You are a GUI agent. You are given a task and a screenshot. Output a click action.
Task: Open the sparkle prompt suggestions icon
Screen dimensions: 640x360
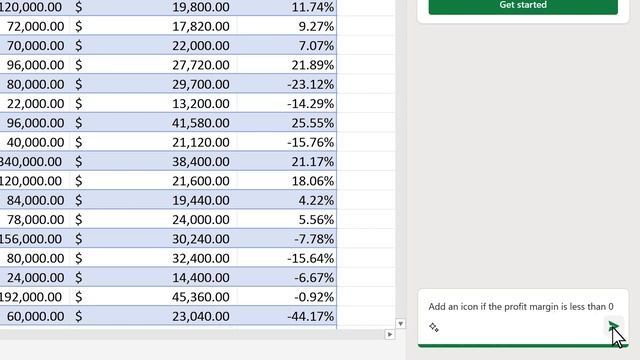pyautogui.click(x=434, y=327)
